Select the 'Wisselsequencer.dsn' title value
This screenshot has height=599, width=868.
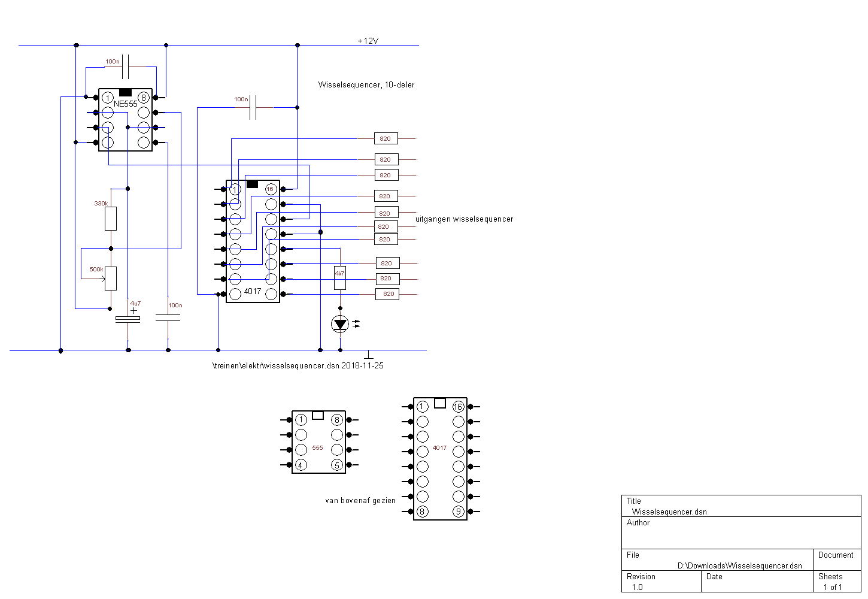coord(669,512)
